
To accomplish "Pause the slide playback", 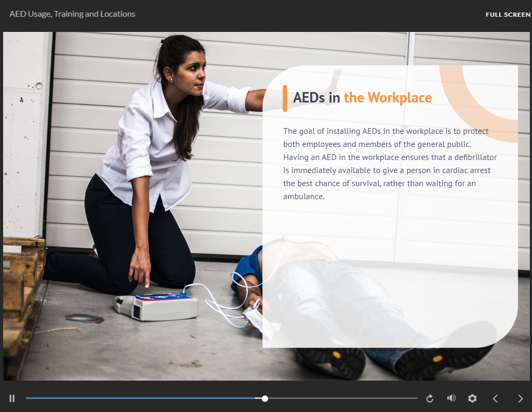I will click(x=12, y=398).
